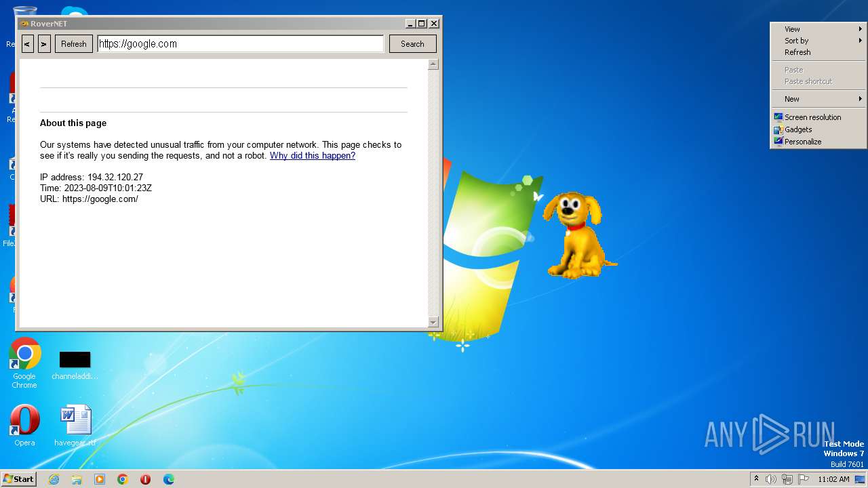Click the 'IP address: 194.32.120.27' text
Image resolution: width=868 pixels, height=488 pixels.
92,177
